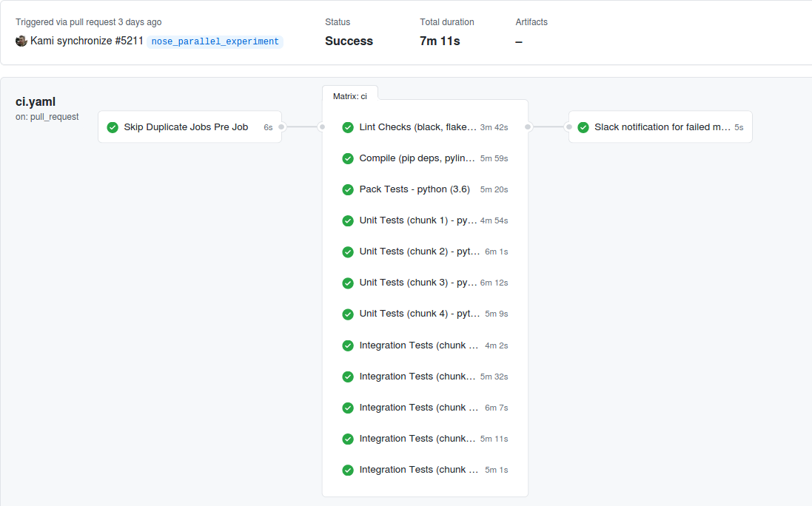Image resolution: width=812 pixels, height=506 pixels.
Task: Click the Compile job success check icon
Action: pyautogui.click(x=348, y=158)
